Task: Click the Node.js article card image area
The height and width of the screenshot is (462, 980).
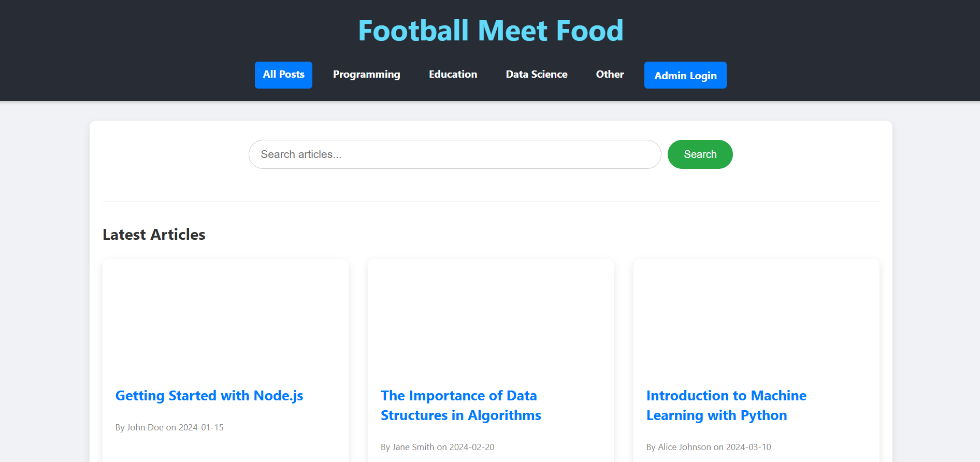Action: tap(225, 316)
